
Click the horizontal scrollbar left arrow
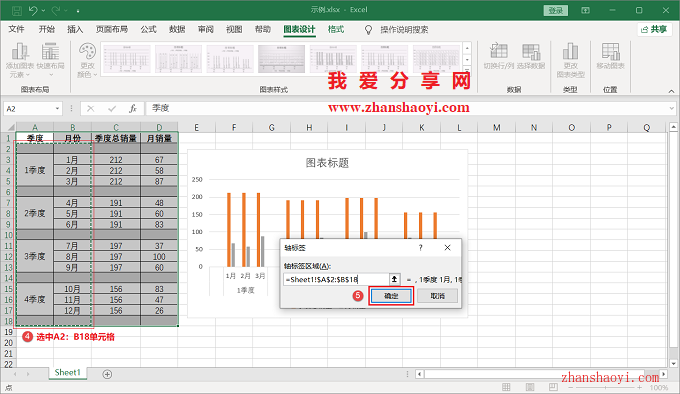click(419, 374)
